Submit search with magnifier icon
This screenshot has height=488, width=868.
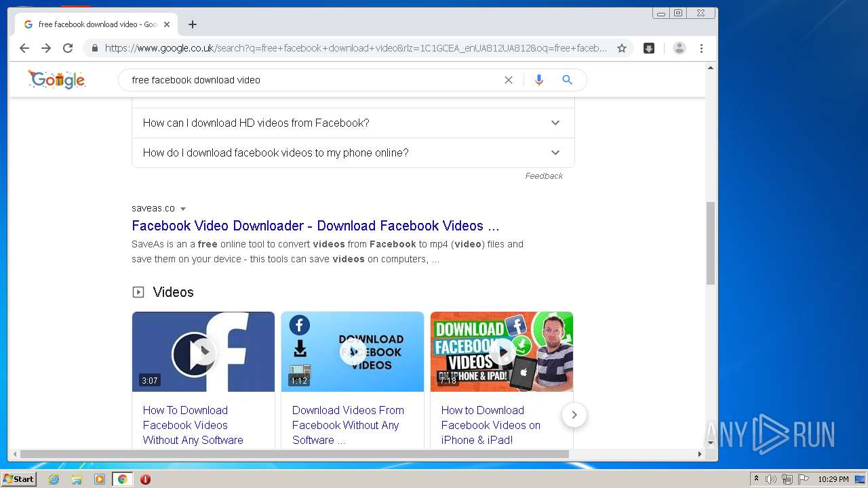click(x=568, y=80)
